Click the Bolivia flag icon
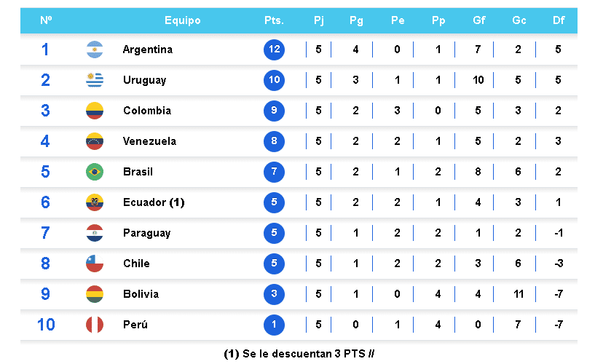The height and width of the screenshot is (364, 595). 94,294
